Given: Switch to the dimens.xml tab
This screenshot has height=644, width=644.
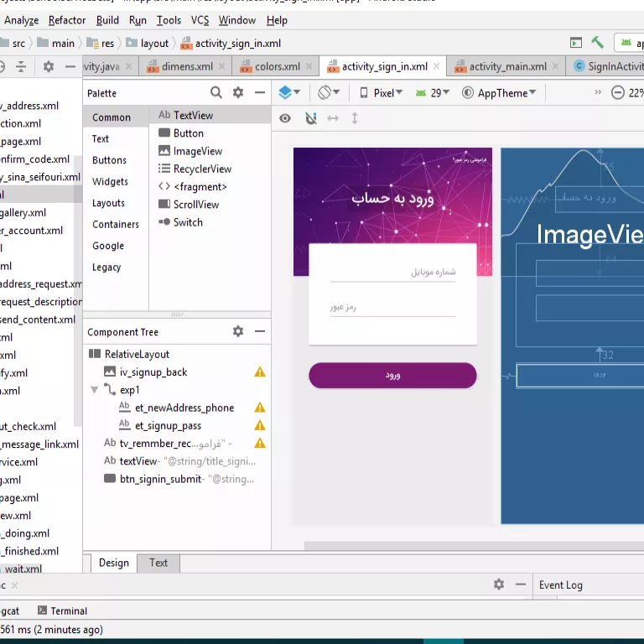Looking at the screenshot, I should click(187, 66).
